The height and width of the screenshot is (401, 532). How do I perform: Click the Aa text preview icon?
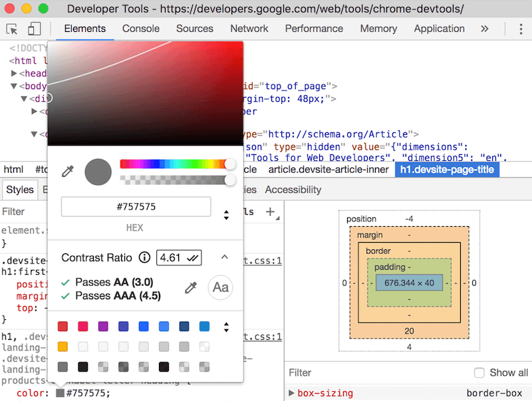pos(220,287)
